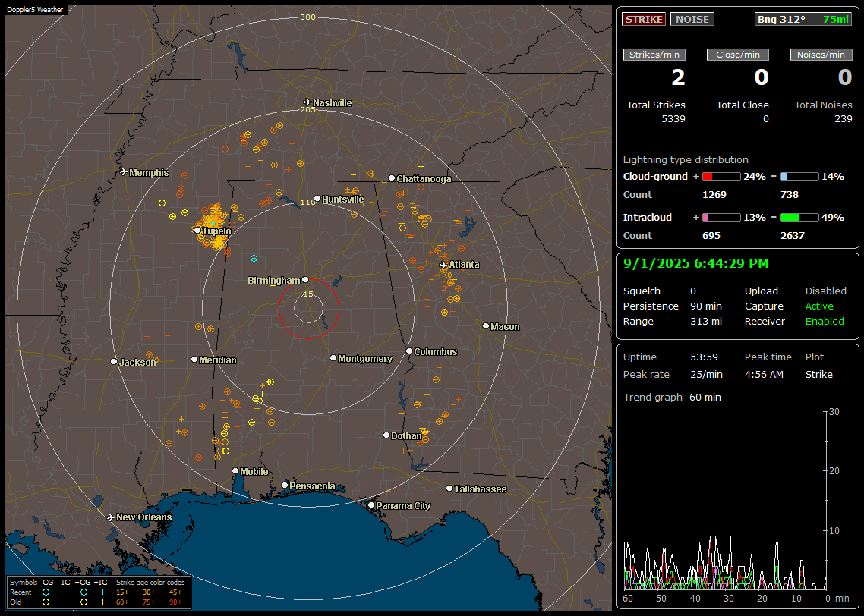864x616 pixels.
Task: Click the Mobile city marker
Action: pos(235,470)
